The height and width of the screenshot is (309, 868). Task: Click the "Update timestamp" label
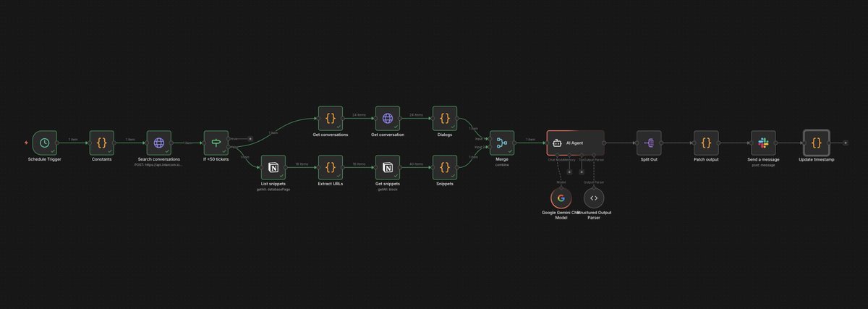pos(817,159)
